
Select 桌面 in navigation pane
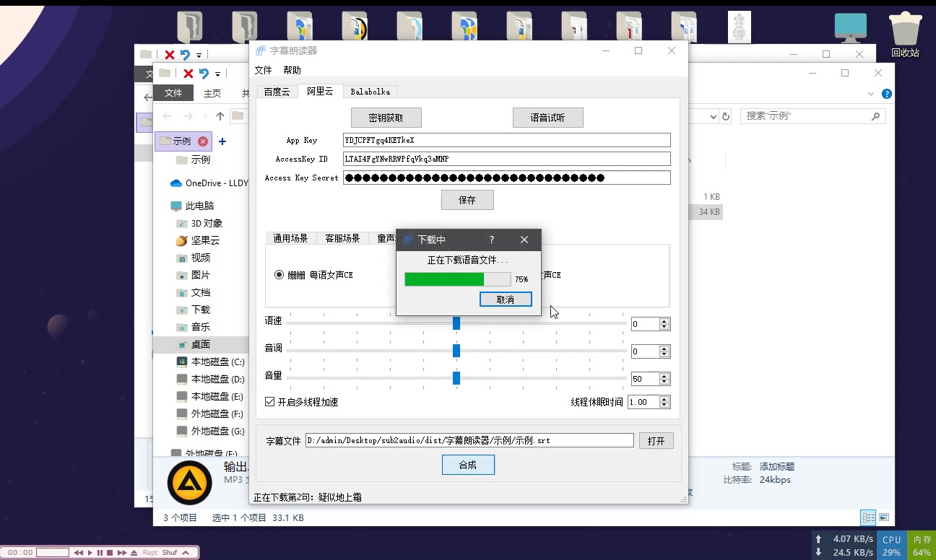point(194,344)
